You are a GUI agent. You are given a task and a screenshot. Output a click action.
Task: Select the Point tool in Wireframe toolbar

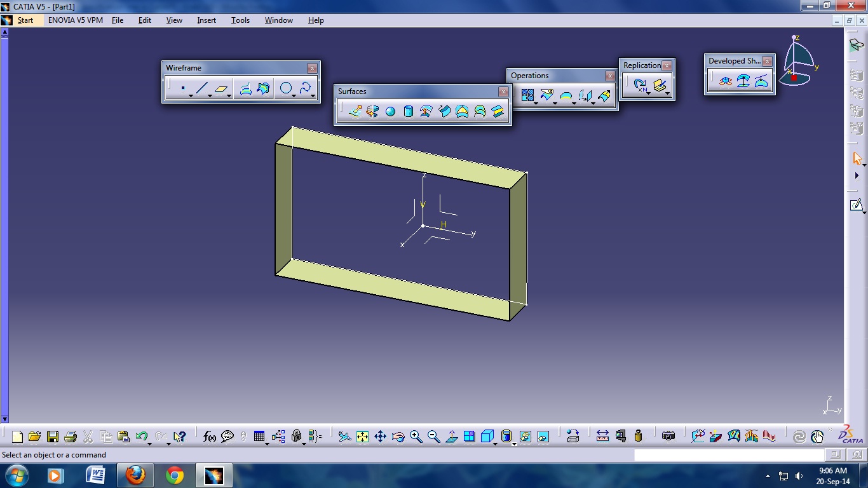point(184,88)
